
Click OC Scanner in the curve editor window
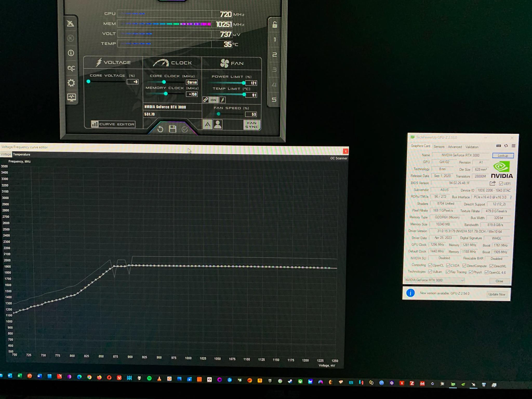click(x=339, y=158)
